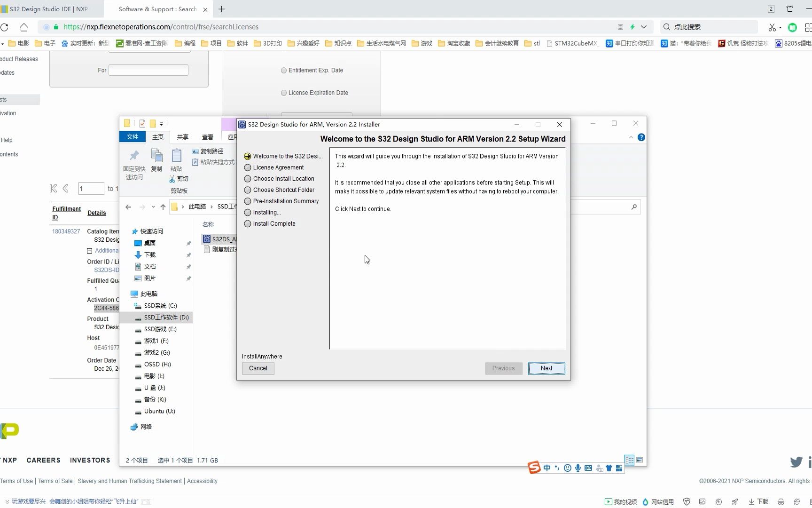Select the License Expiration Date radio button
The width and height of the screenshot is (812, 508).
pyautogui.click(x=284, y=93)
